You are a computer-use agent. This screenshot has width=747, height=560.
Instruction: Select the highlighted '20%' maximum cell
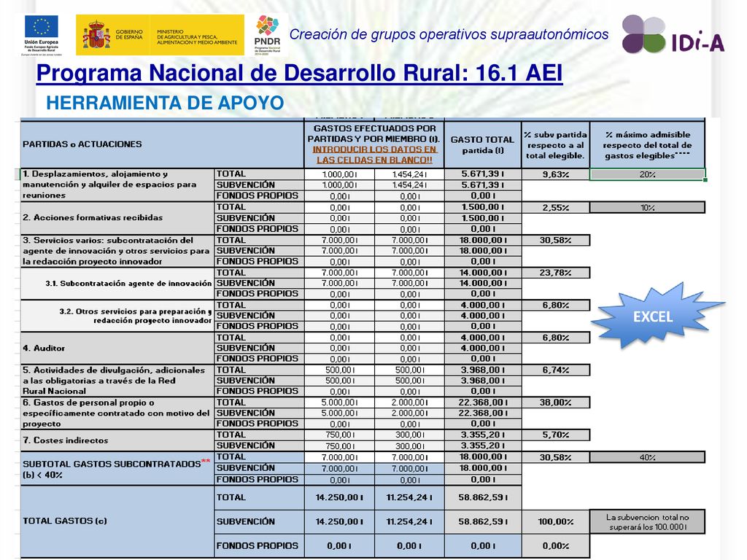coord(647,174)
